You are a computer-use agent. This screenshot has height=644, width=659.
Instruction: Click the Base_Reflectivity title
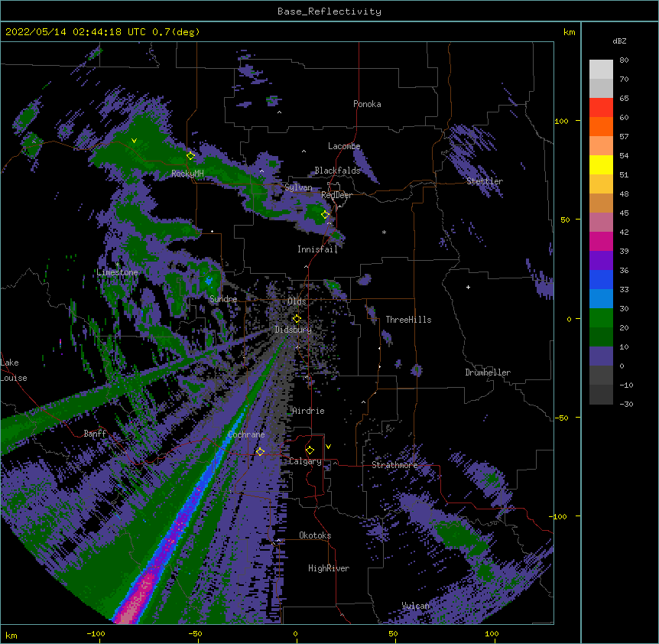(329, 11)
